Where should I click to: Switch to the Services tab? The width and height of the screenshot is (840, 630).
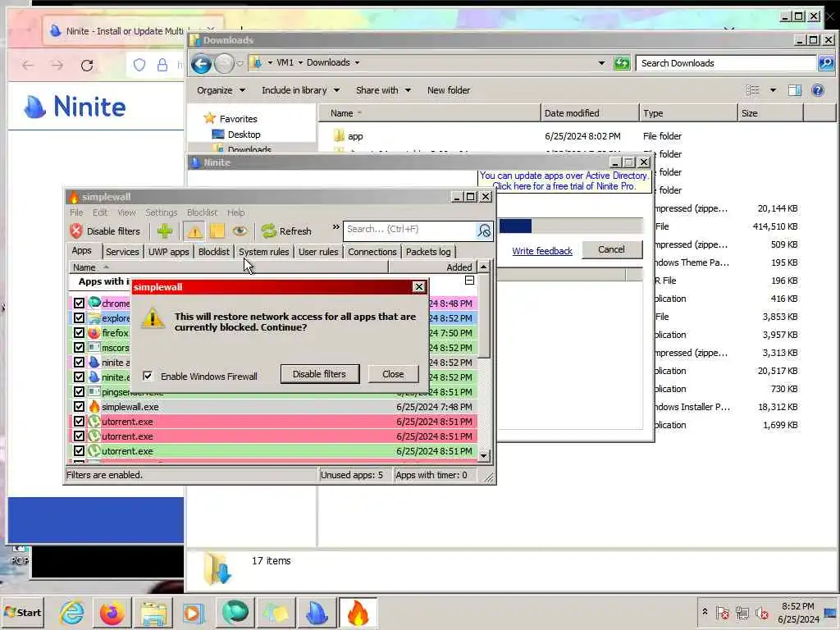tap(122, 252)
